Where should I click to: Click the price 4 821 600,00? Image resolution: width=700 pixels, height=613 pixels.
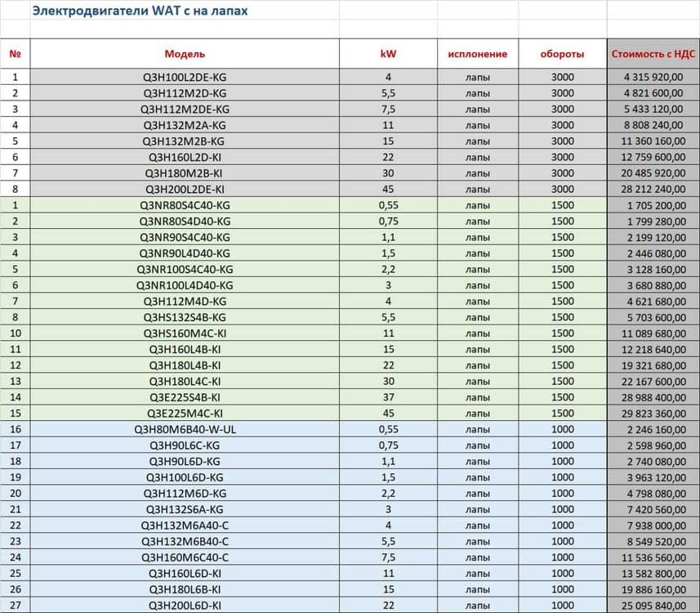[x=653, y=93]
